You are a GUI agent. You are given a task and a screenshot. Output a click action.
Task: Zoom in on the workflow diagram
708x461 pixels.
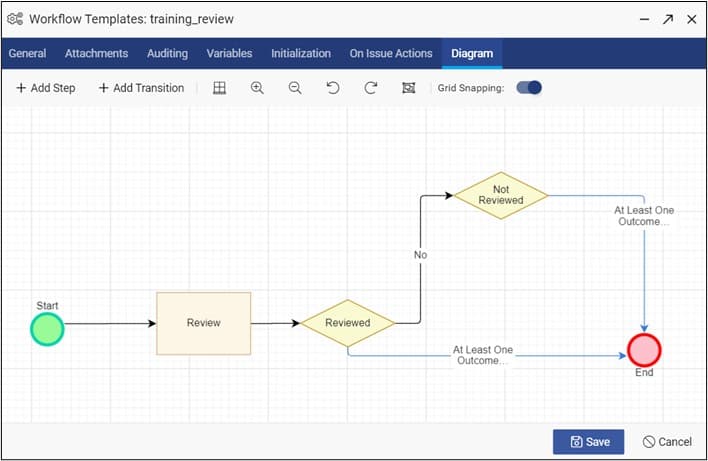click(x=257, y=88)
